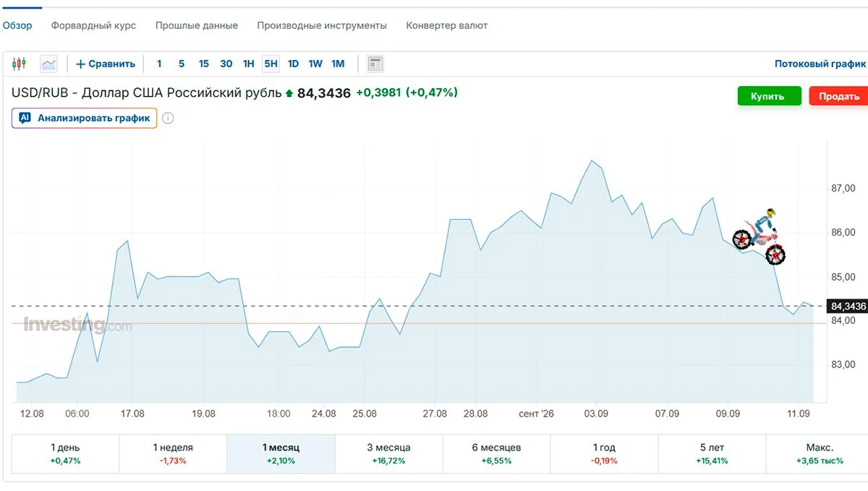
Task: Click the +0,3981 change value
Action: [378, 93]
